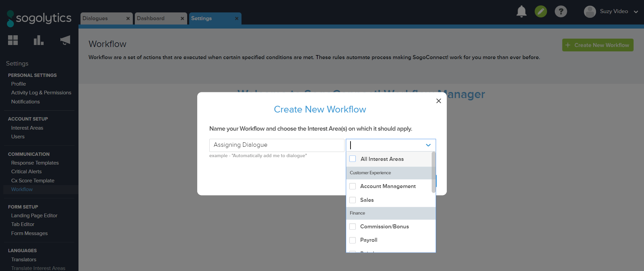
Task: Select the Payroll checkbox option
Action: point(353,240)
